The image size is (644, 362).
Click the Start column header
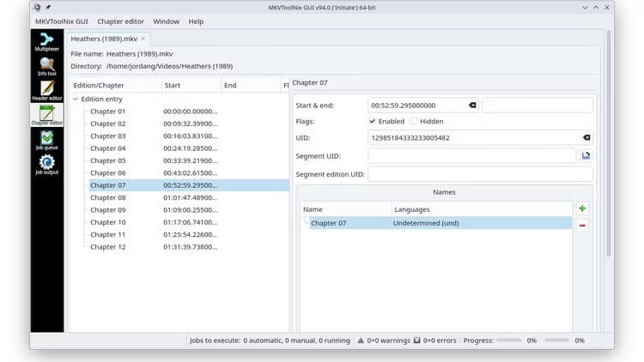click(x=191, y=85)
